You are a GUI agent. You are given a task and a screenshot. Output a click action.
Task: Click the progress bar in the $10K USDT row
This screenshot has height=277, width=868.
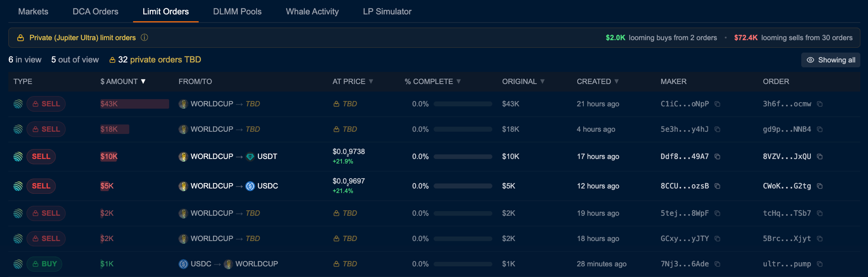click(x=463, y=156)
